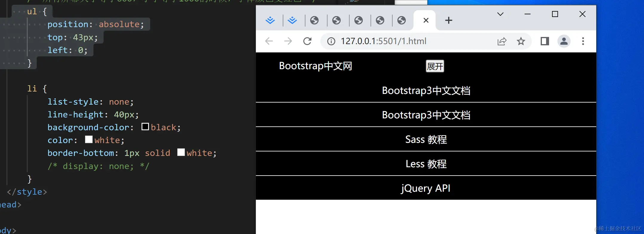Image resolution: width=644 pixels, height=234 pixels.
Task: Open the Chrome profile menu
Action: (564, 41)
